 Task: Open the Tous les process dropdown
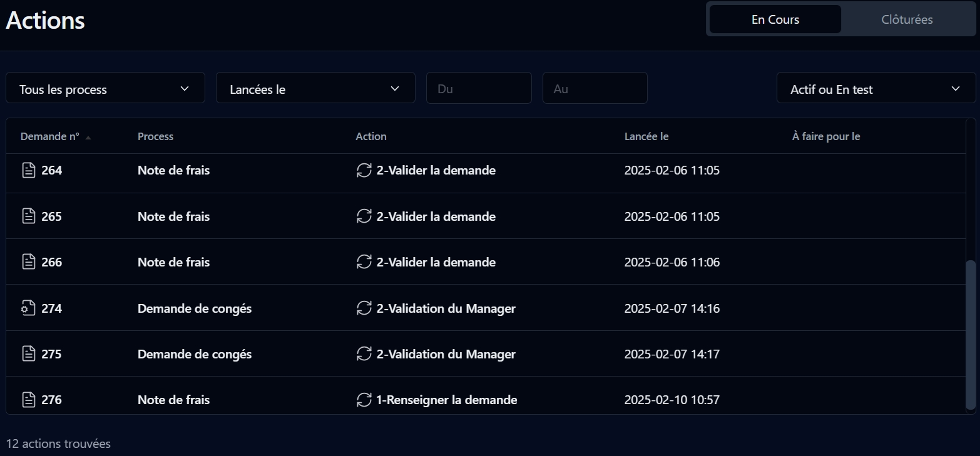pyautogui.click(x=105, y=88)
